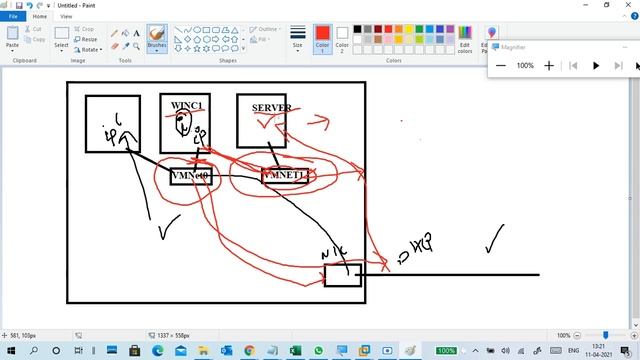Click the Resize button
640x360 pixels.
click(86, 39)
